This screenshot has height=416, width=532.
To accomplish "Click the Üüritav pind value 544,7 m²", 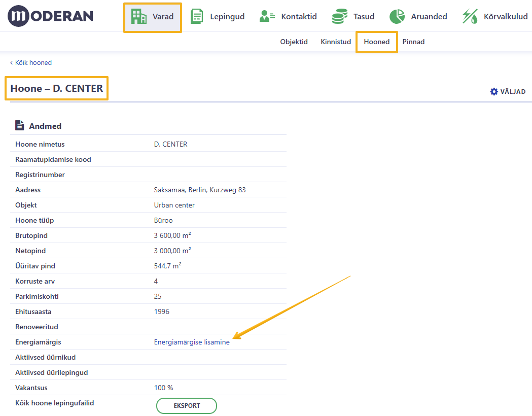I will pyautogui.click(x=167, y=266).
